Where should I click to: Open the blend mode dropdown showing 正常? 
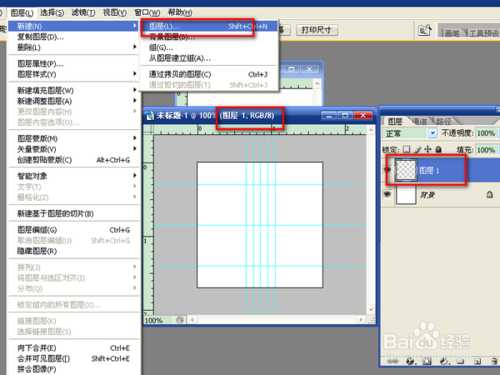click(410, 133)
